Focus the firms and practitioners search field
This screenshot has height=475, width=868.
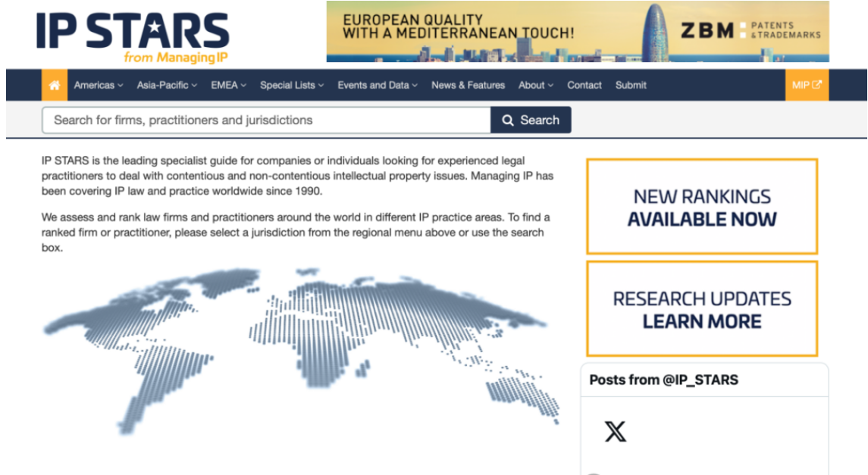point(266,120)
